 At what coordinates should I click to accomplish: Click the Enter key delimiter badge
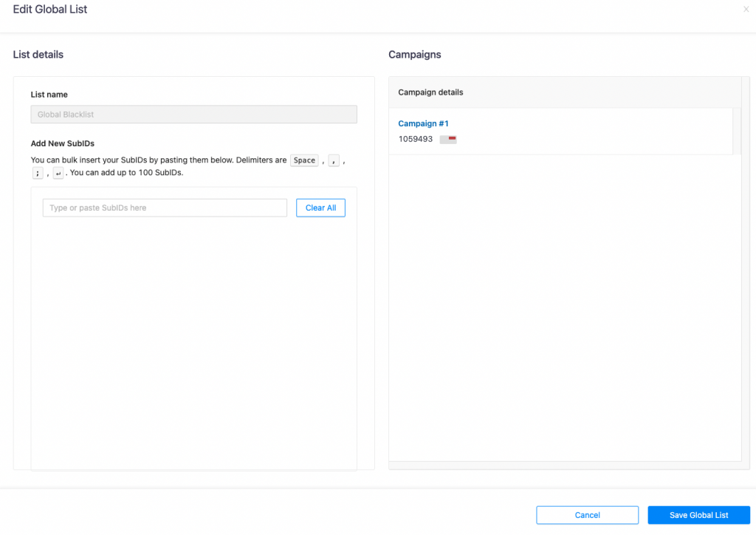point(58,174)
